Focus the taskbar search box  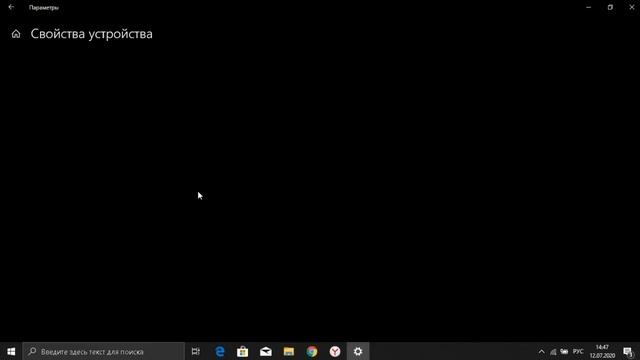104,351
